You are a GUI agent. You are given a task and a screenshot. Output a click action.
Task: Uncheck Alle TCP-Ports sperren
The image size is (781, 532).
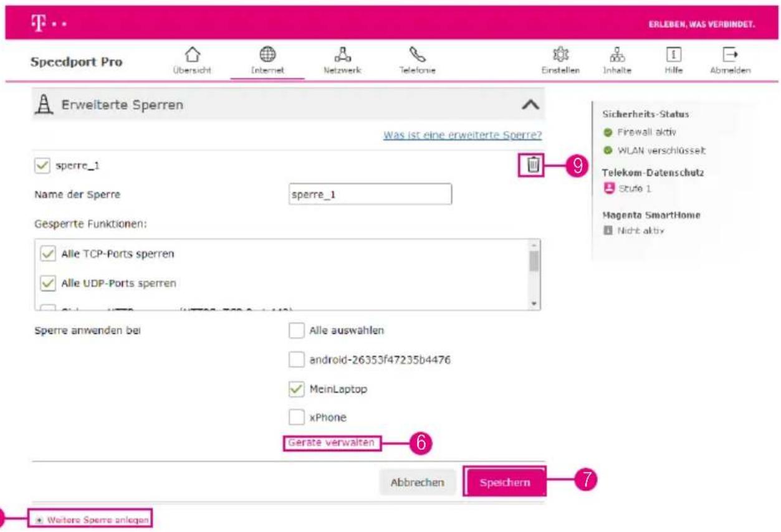[48, 254]
